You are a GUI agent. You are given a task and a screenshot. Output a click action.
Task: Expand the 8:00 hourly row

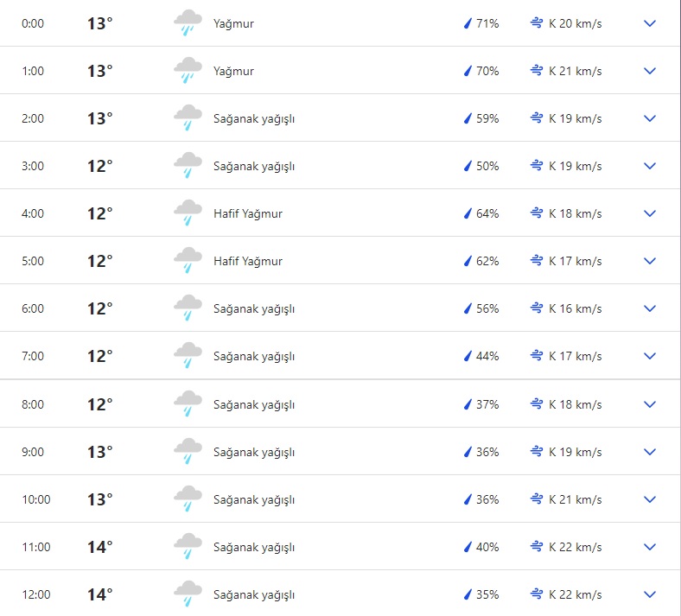(x=650, y=404)
